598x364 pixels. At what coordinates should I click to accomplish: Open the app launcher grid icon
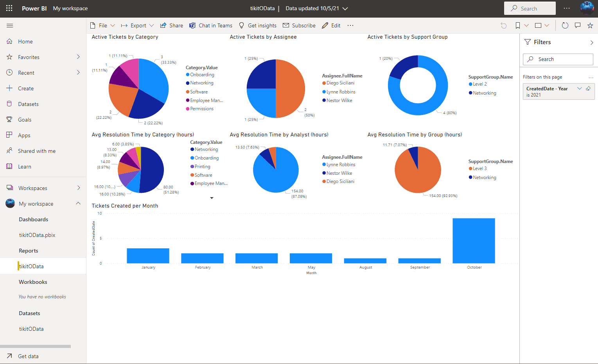click(9, 8)
